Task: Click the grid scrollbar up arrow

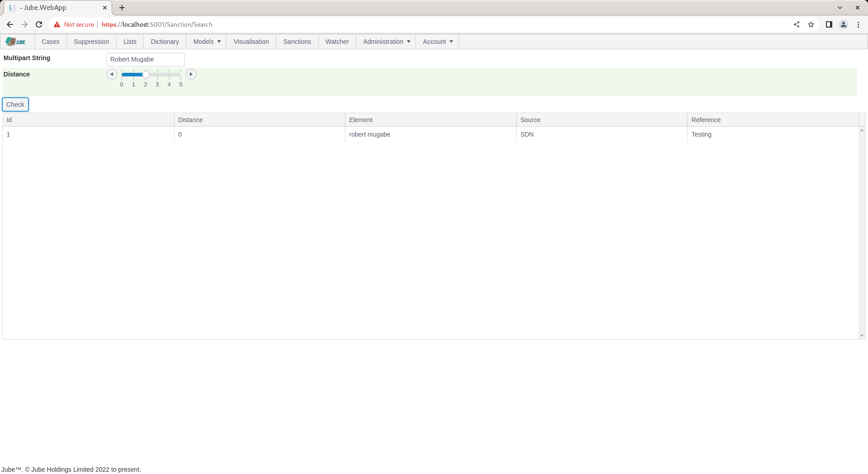Action: pos(862,130)
